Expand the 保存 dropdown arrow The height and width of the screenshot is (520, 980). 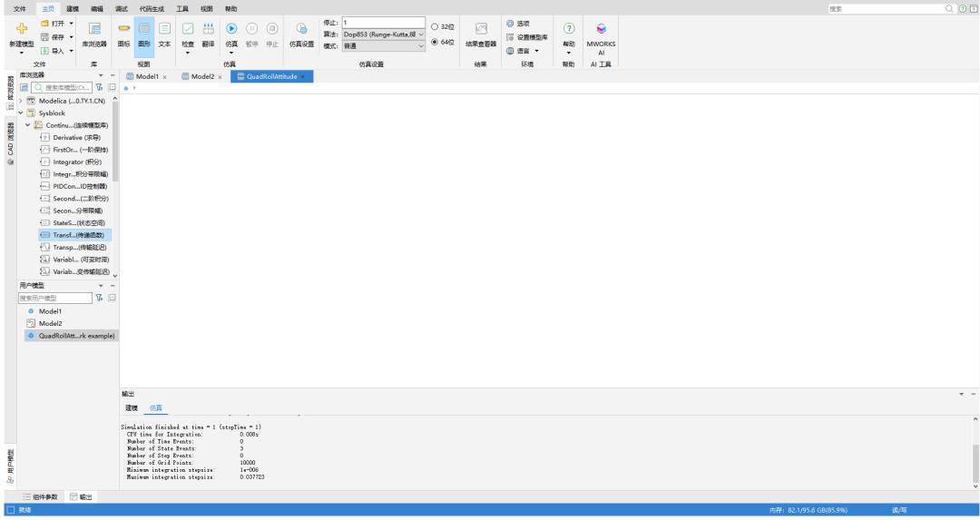(x=72, y=37)
